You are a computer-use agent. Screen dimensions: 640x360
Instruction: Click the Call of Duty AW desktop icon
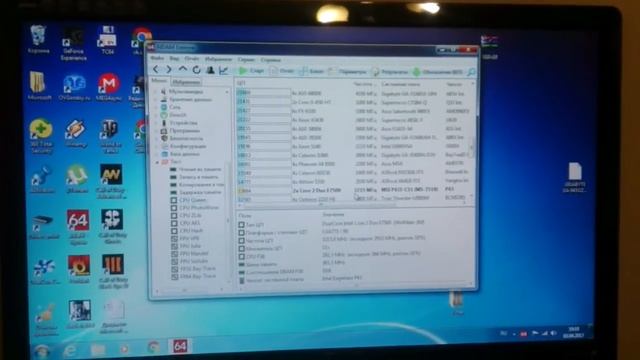click(x=111, y=180)
